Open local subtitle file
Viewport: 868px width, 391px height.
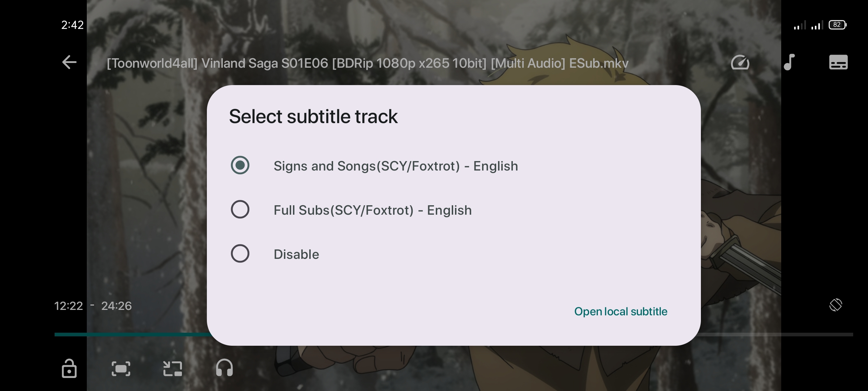click(621, 311)
